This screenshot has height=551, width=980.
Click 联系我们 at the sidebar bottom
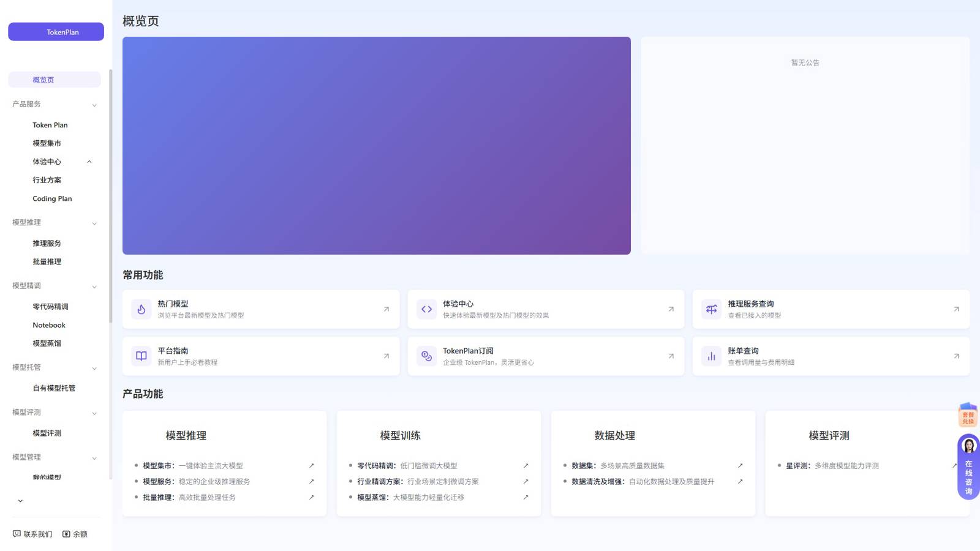pyautogui.click(x=32, y=534)
